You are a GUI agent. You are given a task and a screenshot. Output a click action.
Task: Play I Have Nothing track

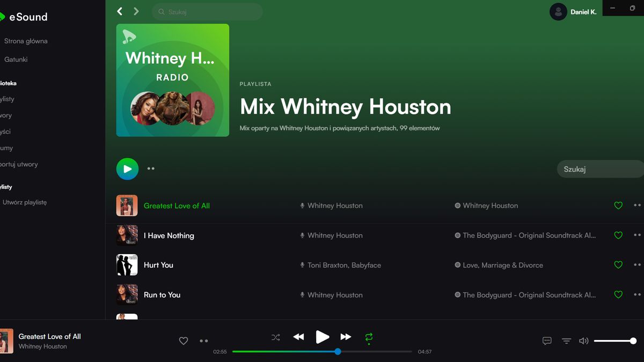(169, 235)
